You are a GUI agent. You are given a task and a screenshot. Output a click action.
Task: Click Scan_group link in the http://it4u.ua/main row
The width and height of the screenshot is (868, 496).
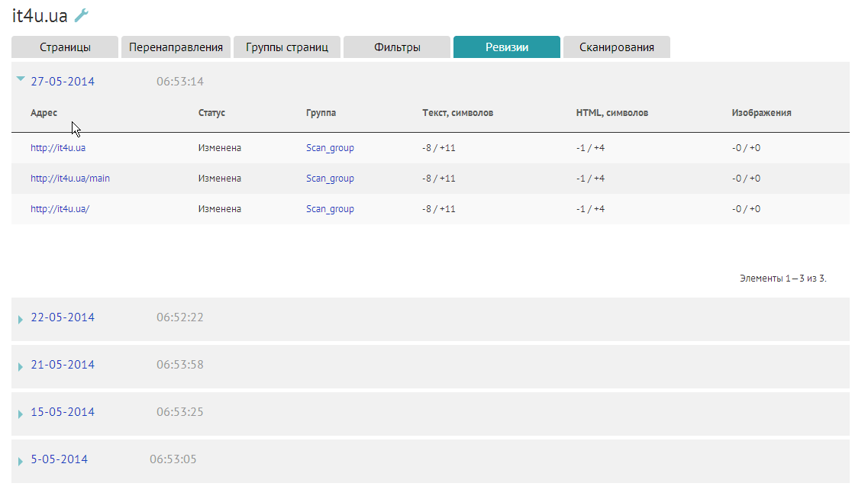coord(330,179)
